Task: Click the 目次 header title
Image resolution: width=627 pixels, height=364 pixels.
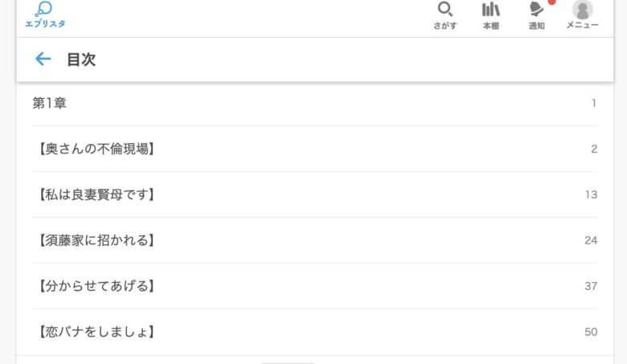Action: (81, 59)
